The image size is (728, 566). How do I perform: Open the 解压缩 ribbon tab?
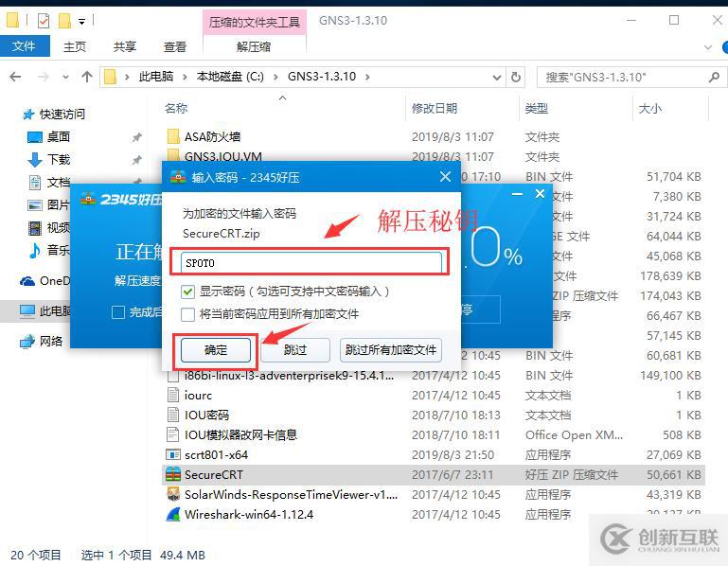[x=254, y=46]
